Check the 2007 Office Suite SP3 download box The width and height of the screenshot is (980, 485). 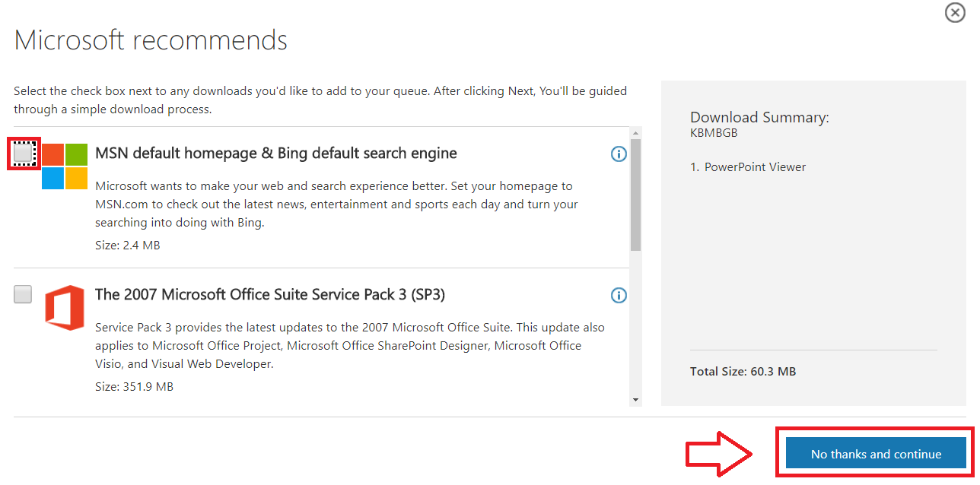coord(22,294)
